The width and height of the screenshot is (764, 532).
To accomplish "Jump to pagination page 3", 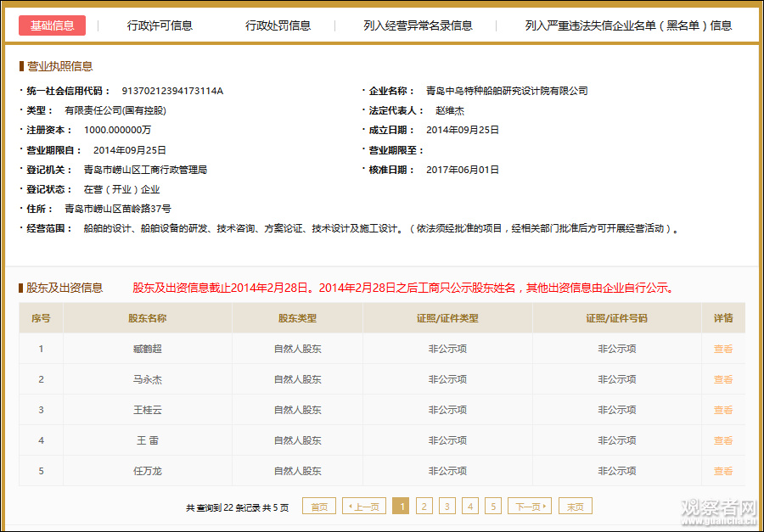I will tap(447, 507).
